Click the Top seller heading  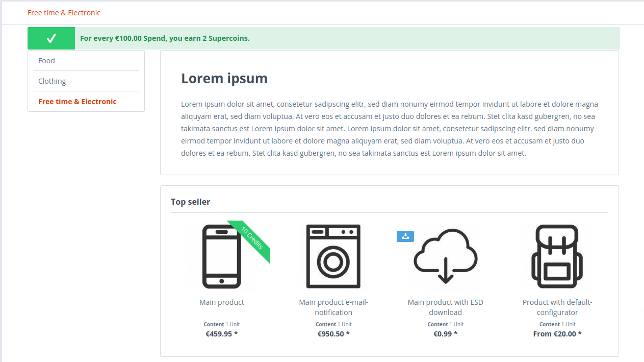point(190,202)
